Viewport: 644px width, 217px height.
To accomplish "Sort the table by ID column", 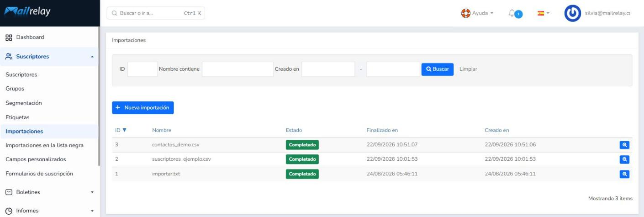I will [121, 130].
